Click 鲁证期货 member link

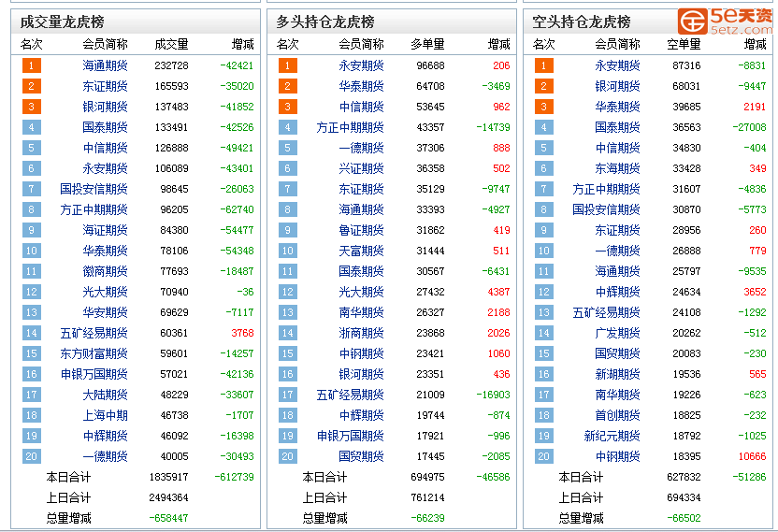[x=361, y=230]
